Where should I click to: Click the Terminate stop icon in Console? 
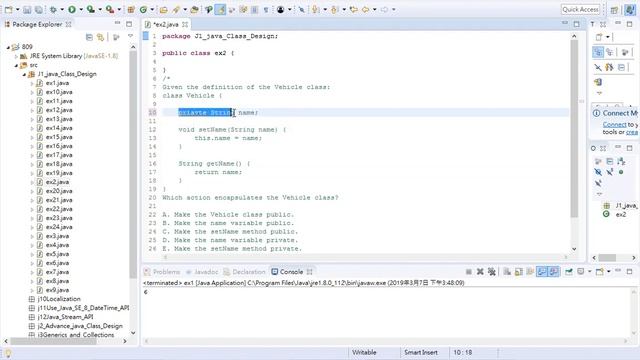point(469,271)
